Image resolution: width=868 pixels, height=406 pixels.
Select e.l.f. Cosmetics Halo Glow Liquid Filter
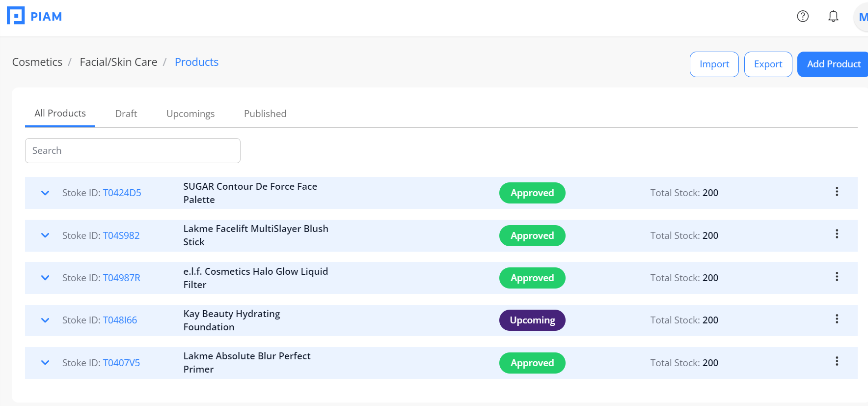click(256, 278)
